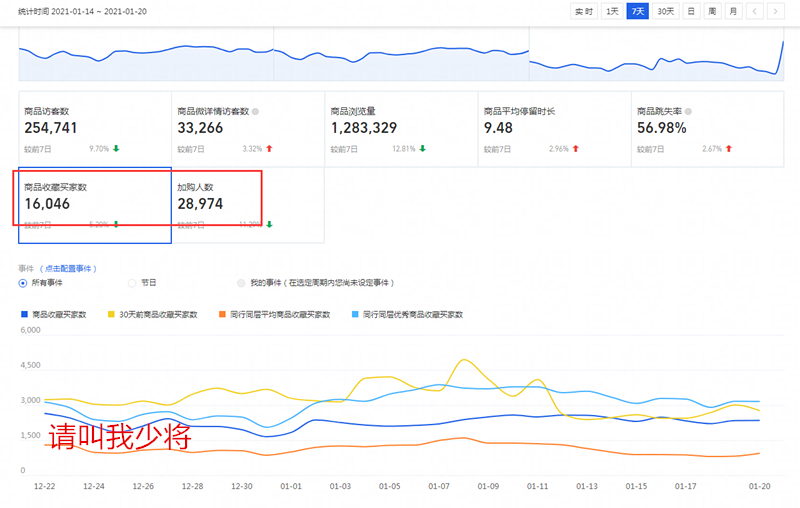Switch time range to 实时
This screenshot has width=800, height=508.
tap(584, 11)
